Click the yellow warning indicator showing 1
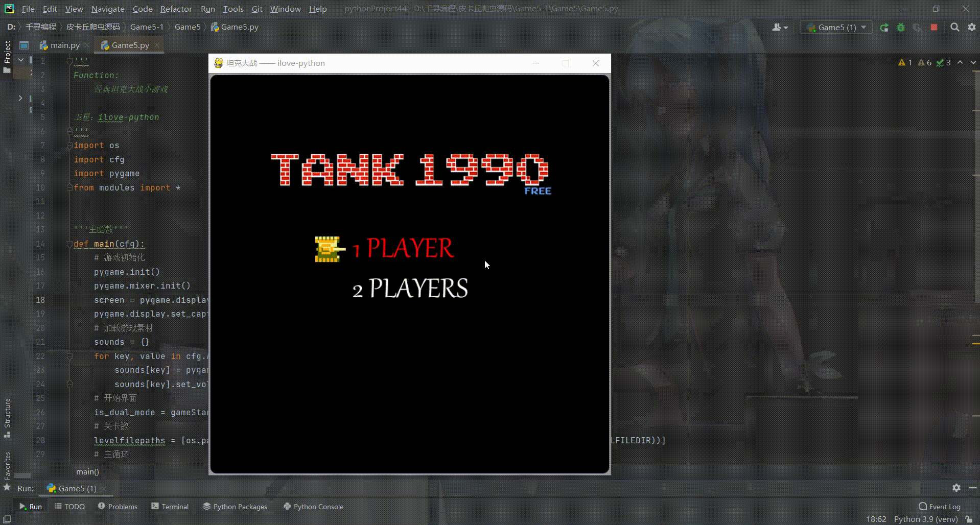Image resolution: width=980 pixels, height=525 pixels. pos(905,63)
